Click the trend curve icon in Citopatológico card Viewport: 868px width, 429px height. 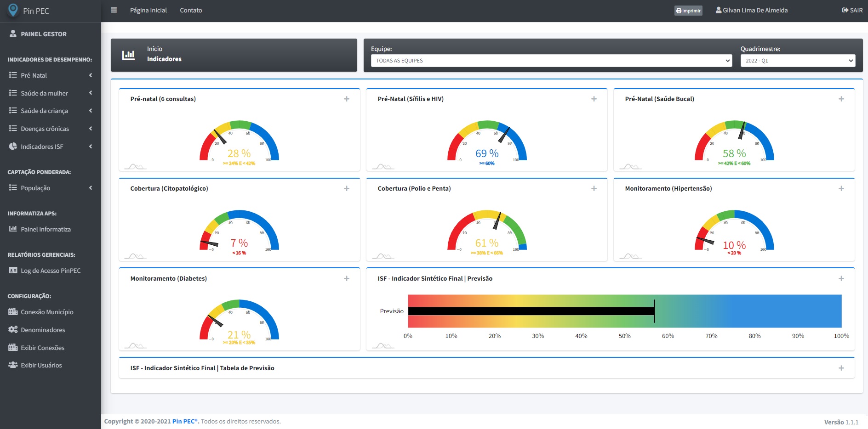coord(135,256)
